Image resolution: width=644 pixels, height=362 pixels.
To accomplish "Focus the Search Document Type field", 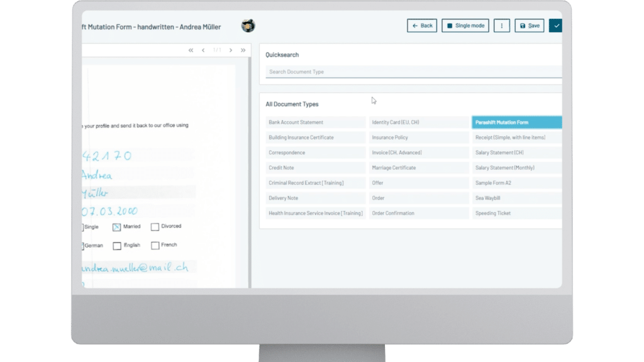I will point(413,72).
